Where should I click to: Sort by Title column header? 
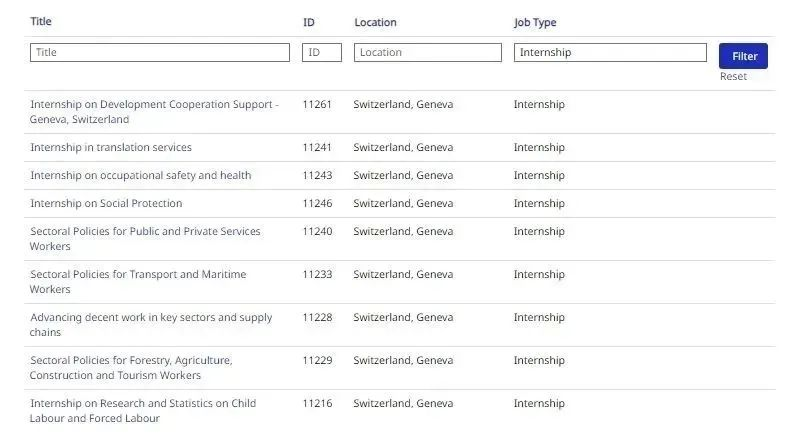pos(41,22)
